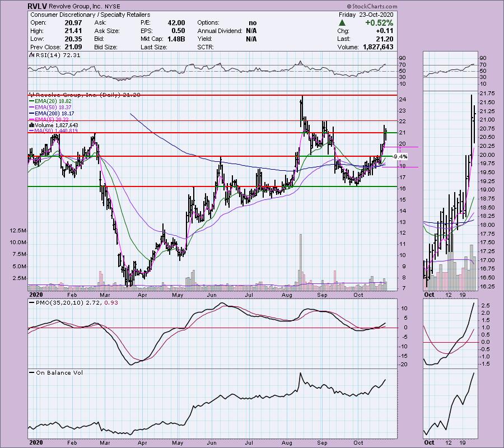Viewport: 504px width, 448px height.
Task: Click the 9.4% annotation on the price chart
Action: coord(400,156)
